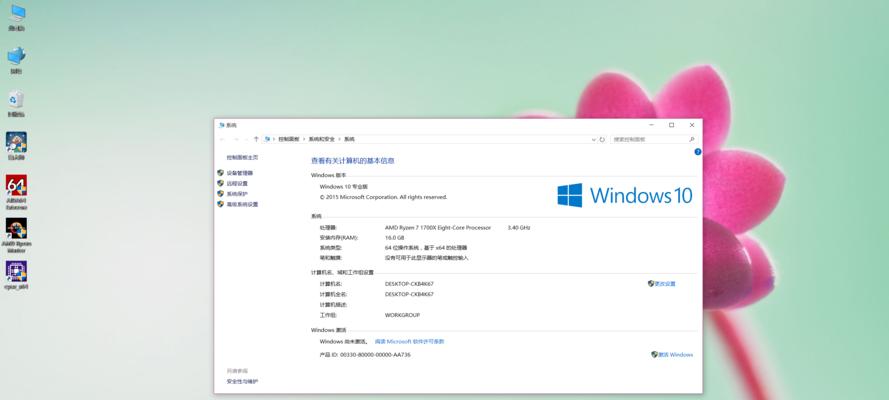This screenshot has height=400, width=889.
Task: Open 远程设置 (Remote settings) sidebar link
Action: pyautogui.click(x=237, y=184)
